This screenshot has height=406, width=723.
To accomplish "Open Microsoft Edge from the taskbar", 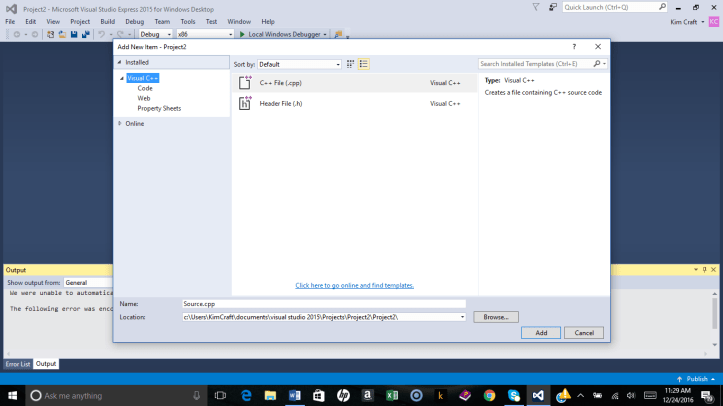I will point(246,395).
